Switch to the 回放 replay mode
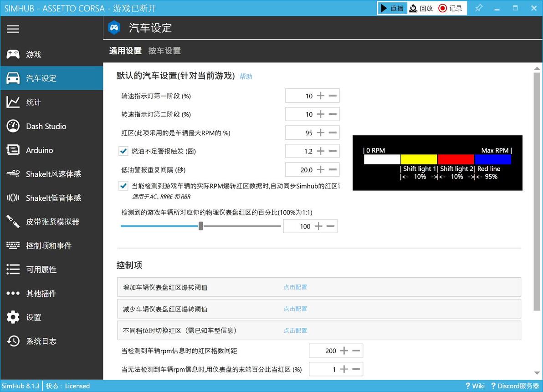Viewport: 543px width, 392px height. (421, 8)
